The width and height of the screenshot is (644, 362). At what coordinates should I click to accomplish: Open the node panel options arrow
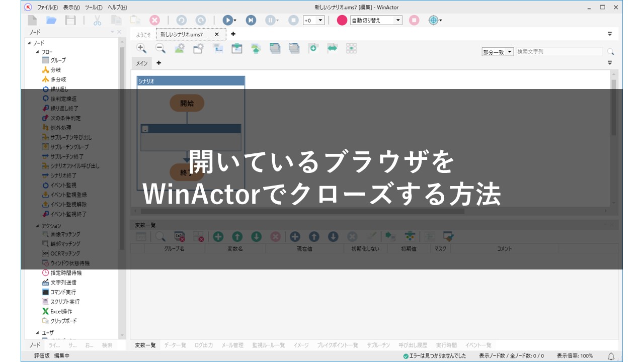pyautogui.click(x=112, y=32)
